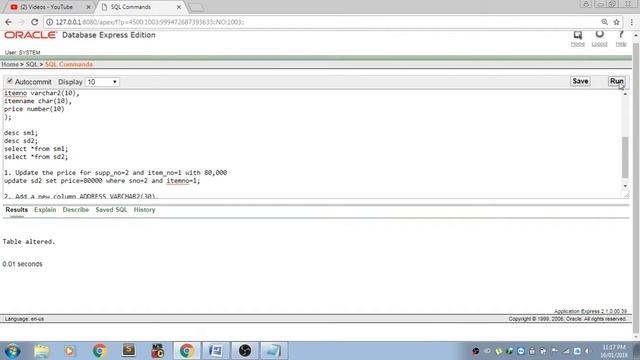Switch to the History tab
Screen dimensions: 640x360
(x=144, y=210)
